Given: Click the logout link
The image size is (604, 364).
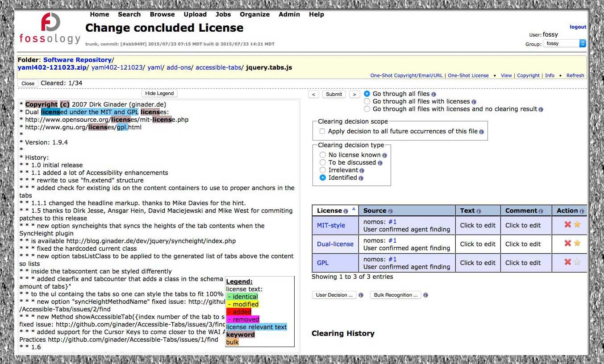Looking at the screenshot, I should (578, 27).
